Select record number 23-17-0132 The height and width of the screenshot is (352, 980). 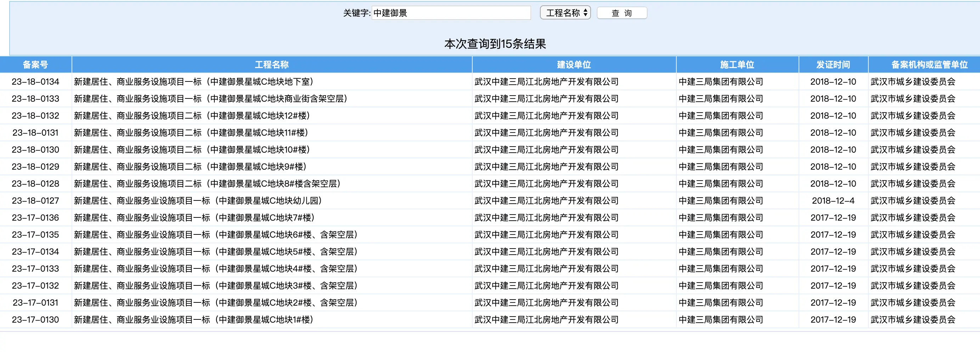(35, 285)
